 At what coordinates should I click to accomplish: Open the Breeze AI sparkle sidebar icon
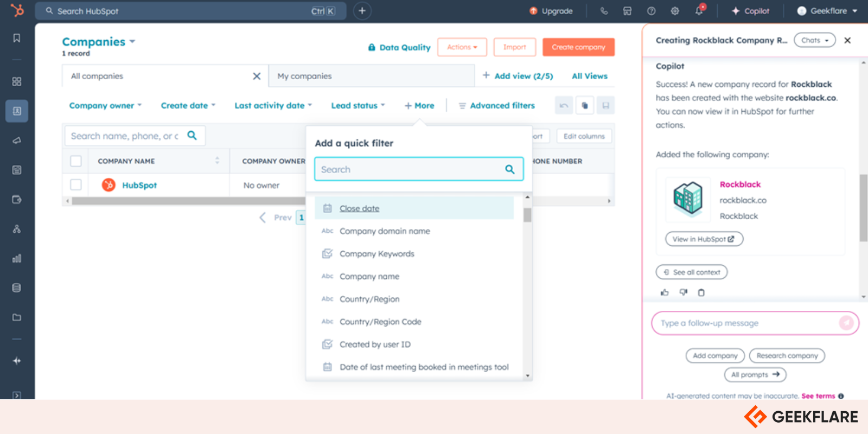click(x=17, y=361)
